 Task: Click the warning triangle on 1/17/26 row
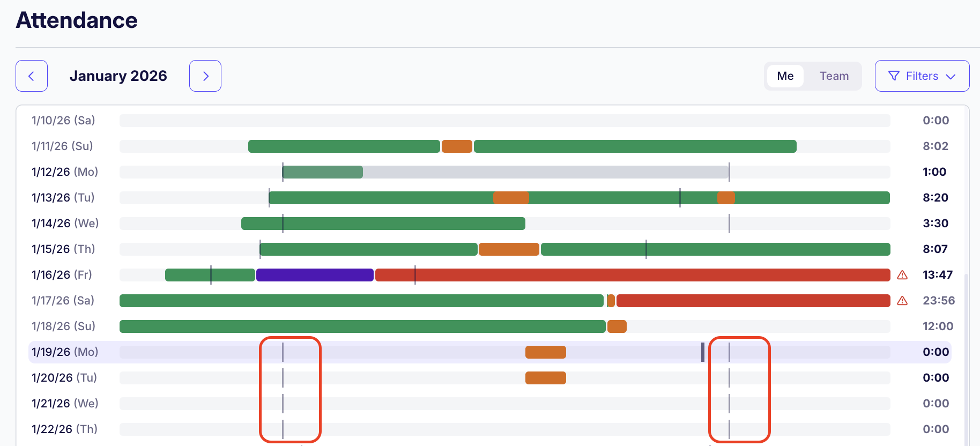(x=902, y=301)
